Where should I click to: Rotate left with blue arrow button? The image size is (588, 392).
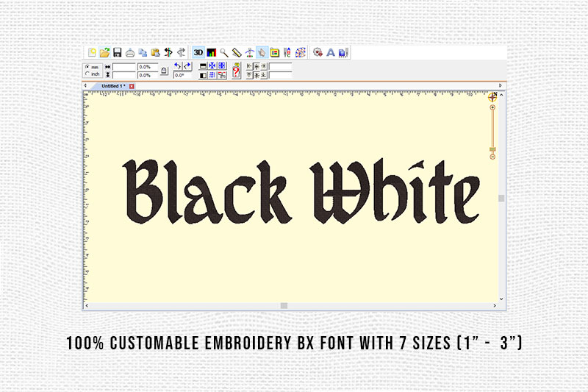[178, 66]
